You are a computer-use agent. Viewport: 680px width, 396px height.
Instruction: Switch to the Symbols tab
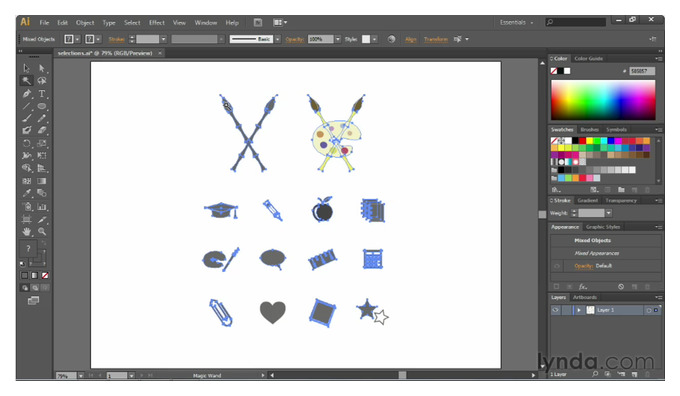(x=616, y=130)
